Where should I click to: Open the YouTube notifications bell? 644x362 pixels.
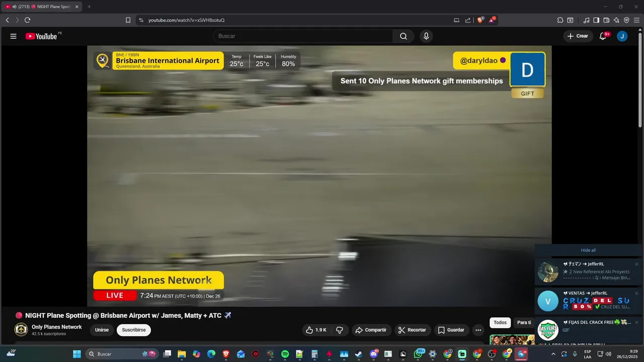coord(603,36)
